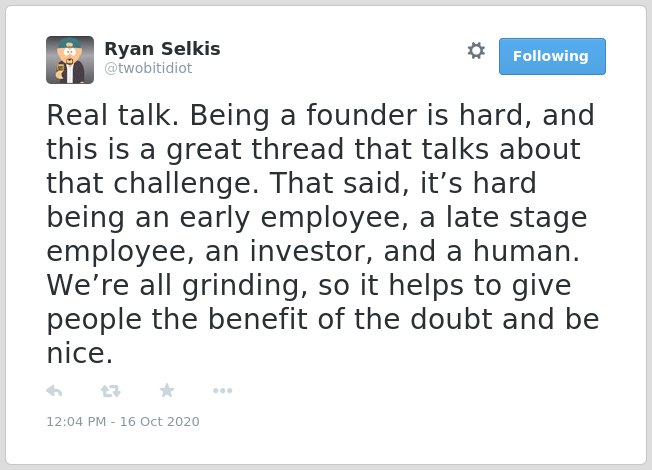Open more options via the ellipsis icon

pos(222,391)
